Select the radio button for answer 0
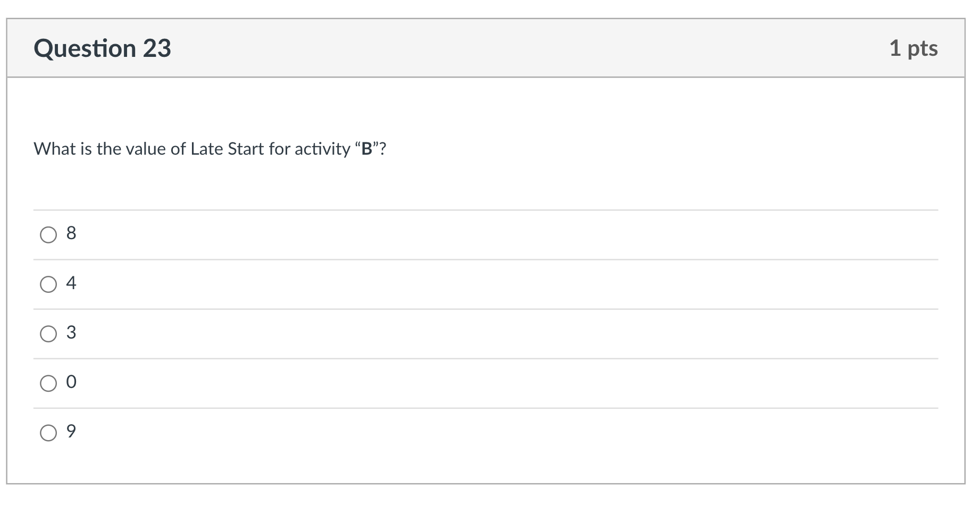Image resolution: width=980 pixels, height=531 pixels. pyautogui.click(x=48, y=382)
